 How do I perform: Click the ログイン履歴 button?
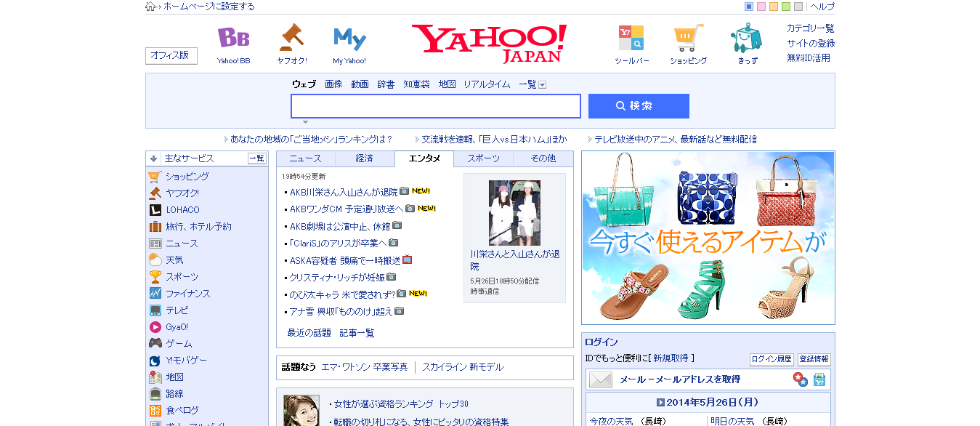772,359
